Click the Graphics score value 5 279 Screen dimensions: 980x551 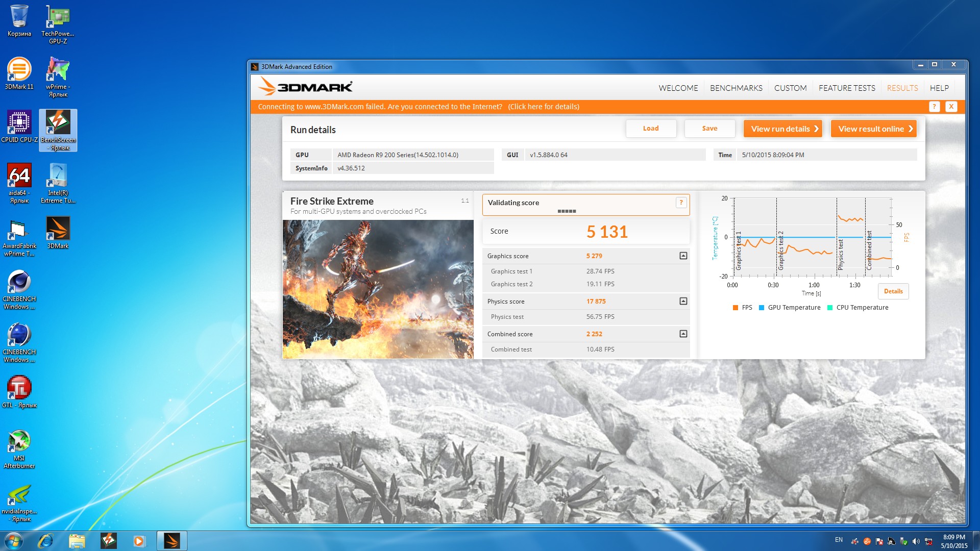point(594,256)
